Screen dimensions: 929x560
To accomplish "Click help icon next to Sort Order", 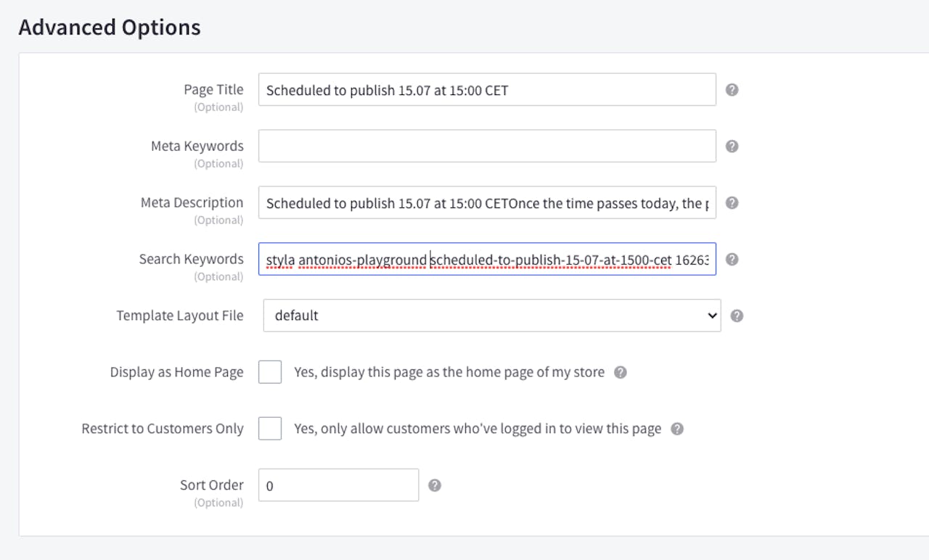I will click(435, 485).
